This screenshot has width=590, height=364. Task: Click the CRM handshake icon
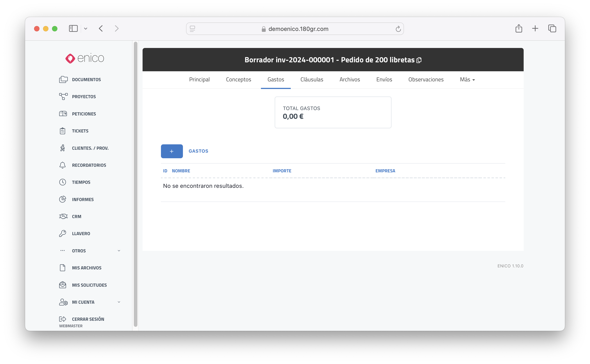click(63, 217)
